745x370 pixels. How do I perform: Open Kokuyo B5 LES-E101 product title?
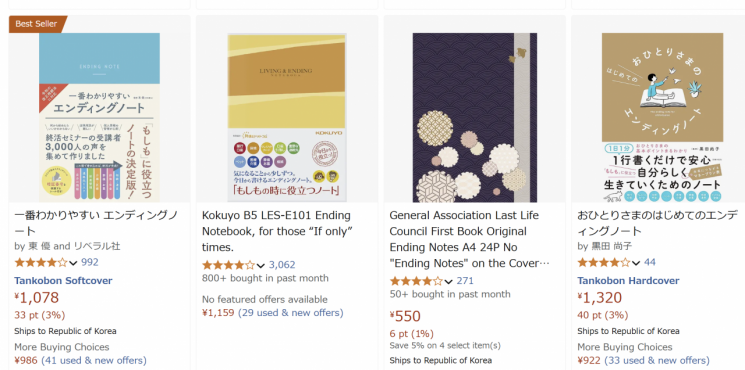[277, 231]
